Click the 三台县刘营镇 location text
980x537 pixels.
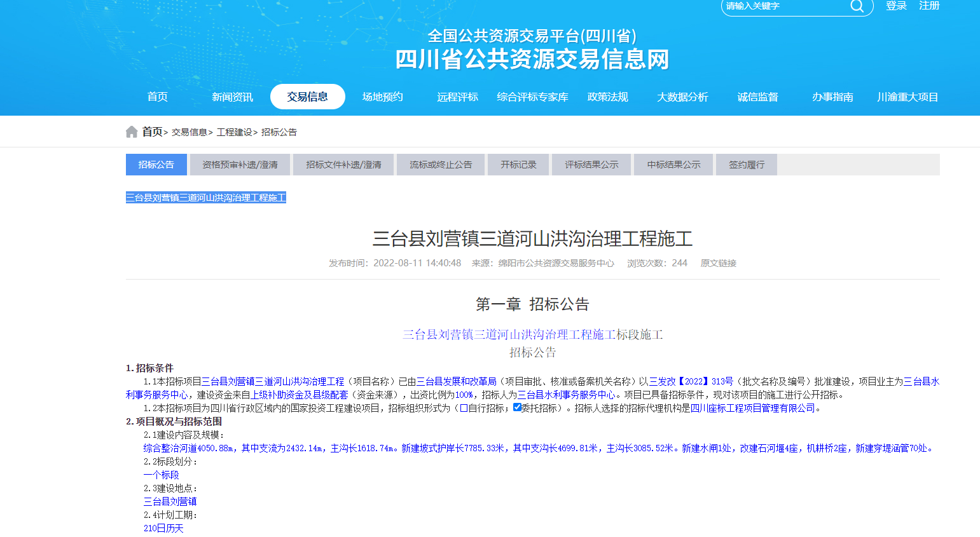[170, 501]
